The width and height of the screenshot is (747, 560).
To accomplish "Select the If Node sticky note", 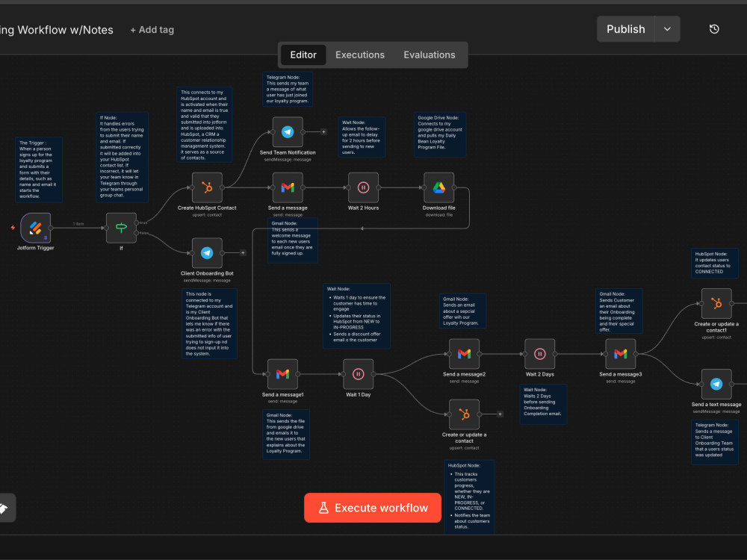I will 122,157.
